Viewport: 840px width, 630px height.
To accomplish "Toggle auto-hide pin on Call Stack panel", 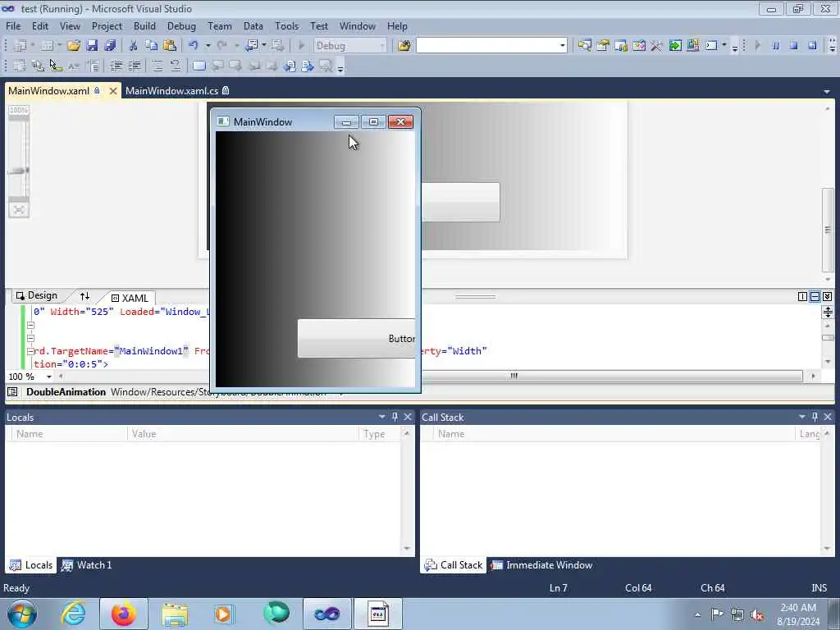I will tap(815, 417).
